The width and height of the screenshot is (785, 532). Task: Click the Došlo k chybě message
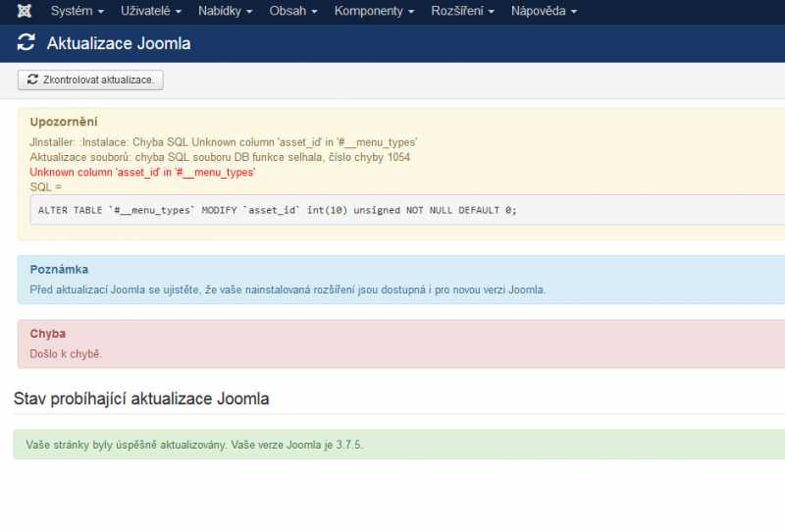pos(65,353)
